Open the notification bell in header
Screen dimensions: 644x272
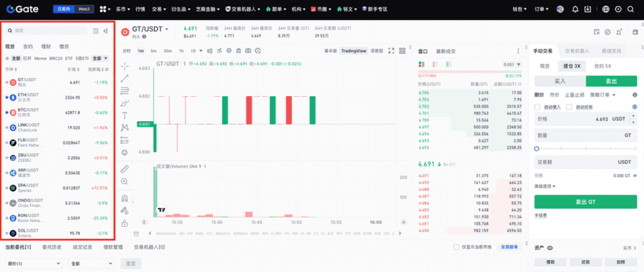coord(575,9)
